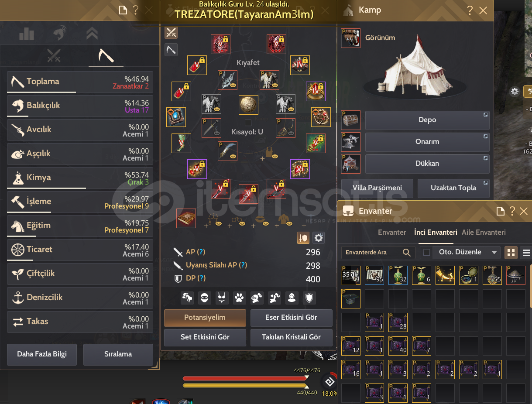
Task: Open equipment settings gear icon
Action: click(x=319, y=238)
